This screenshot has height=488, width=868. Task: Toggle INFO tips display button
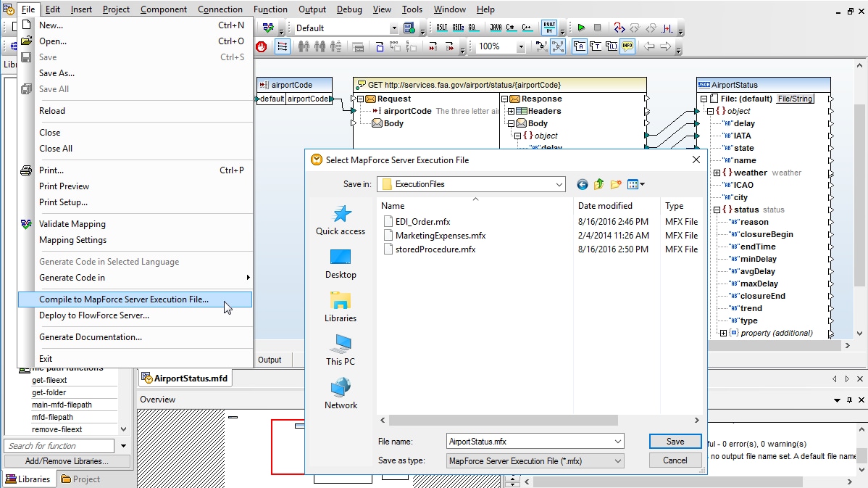627,46
